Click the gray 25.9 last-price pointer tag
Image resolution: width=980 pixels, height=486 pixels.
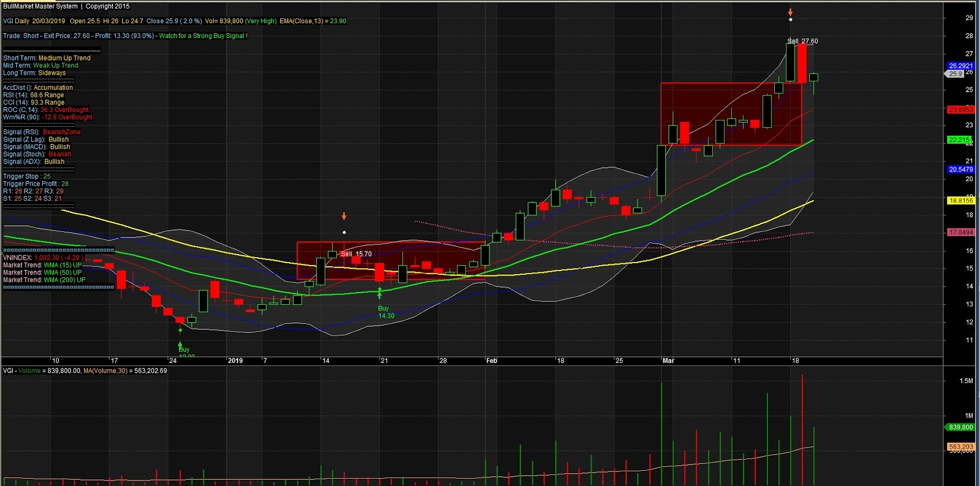956,74
